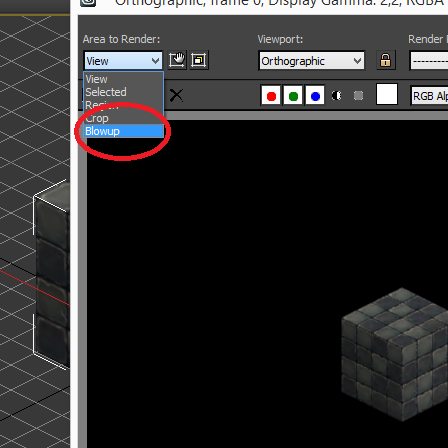Open the Render Preset dashed dropdown
This screenshot has height=448, width=448.
(429, 61)
